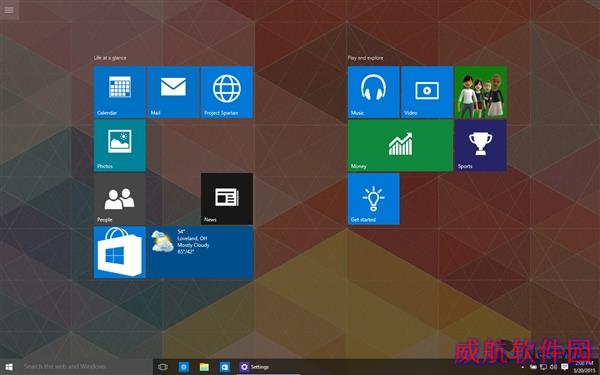This screenshot has width=600, height=375.
Task: Open the Video tile
Action: click(x=427, y=92)
